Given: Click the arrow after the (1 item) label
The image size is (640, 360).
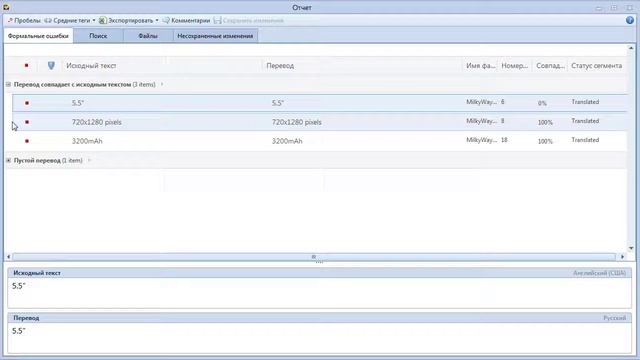Looking at the screenshot, I should click(89, 160).
